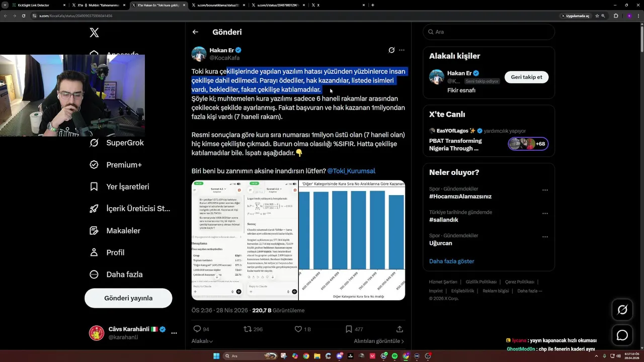Click the X search field Ara
The width and height of the screenshot is (644, 362).
coord(489,32)
